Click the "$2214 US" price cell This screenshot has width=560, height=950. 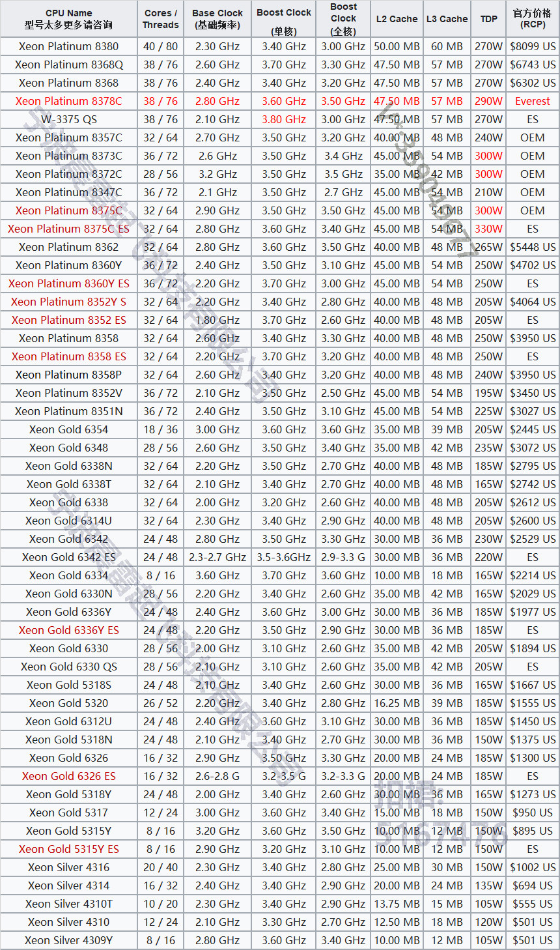pos(533,575)
